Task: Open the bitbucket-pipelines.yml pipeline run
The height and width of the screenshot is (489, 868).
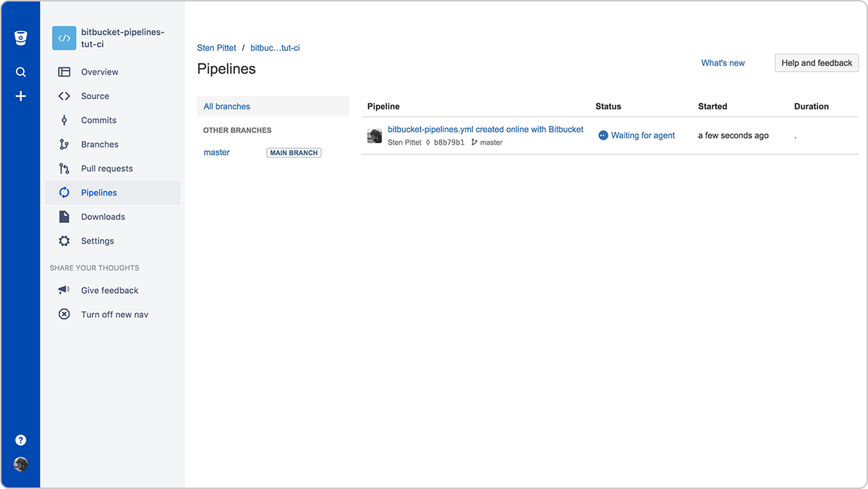Action: pyautogui.click(x=485, y=129)
